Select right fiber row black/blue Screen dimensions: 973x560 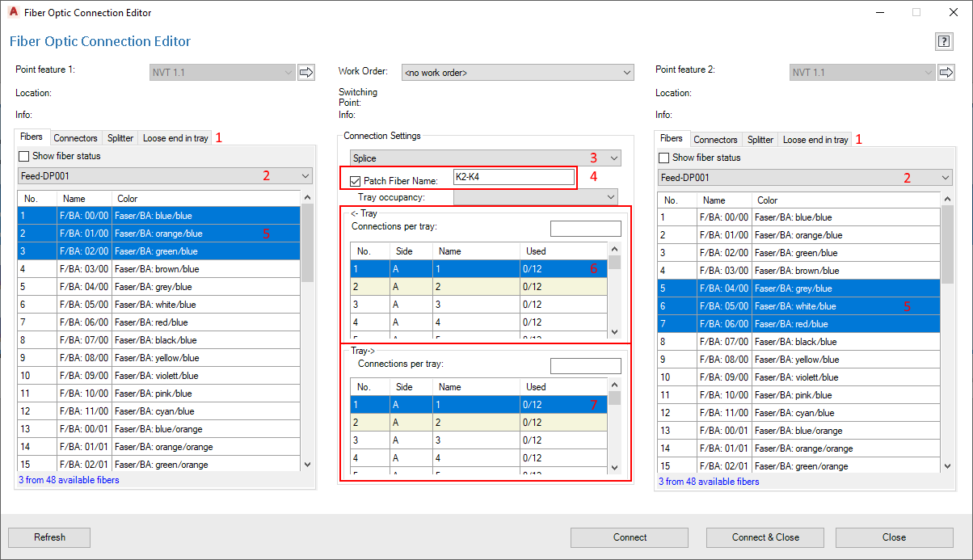click(x=799, y=342)
